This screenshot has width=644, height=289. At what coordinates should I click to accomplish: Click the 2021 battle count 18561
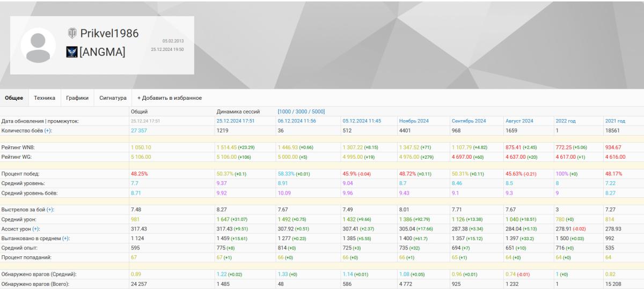(x=612, y=131)
